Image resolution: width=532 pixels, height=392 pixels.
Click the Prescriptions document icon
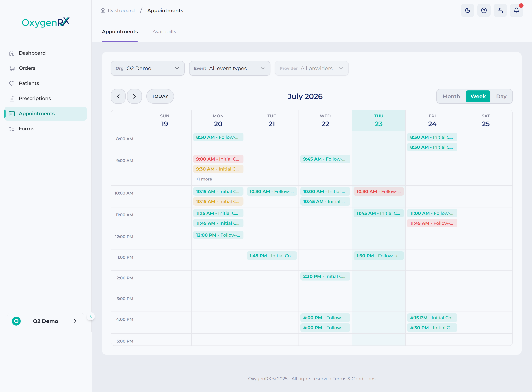(x=12, y=99)
